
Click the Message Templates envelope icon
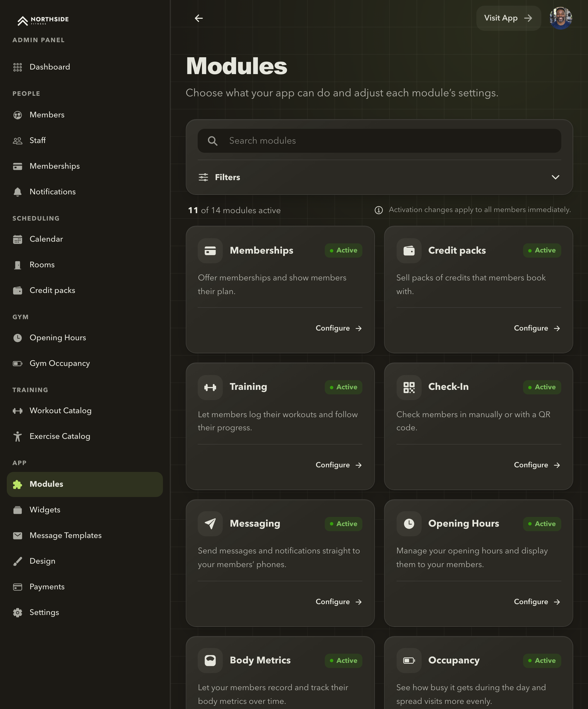point(18,535)
